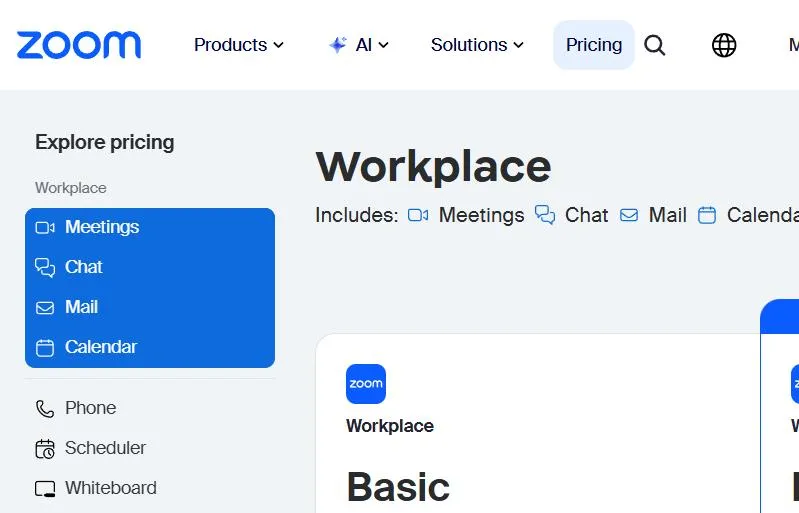Click Chat text in Includes row
Viewport: 799px width, 513px height.
587,215
